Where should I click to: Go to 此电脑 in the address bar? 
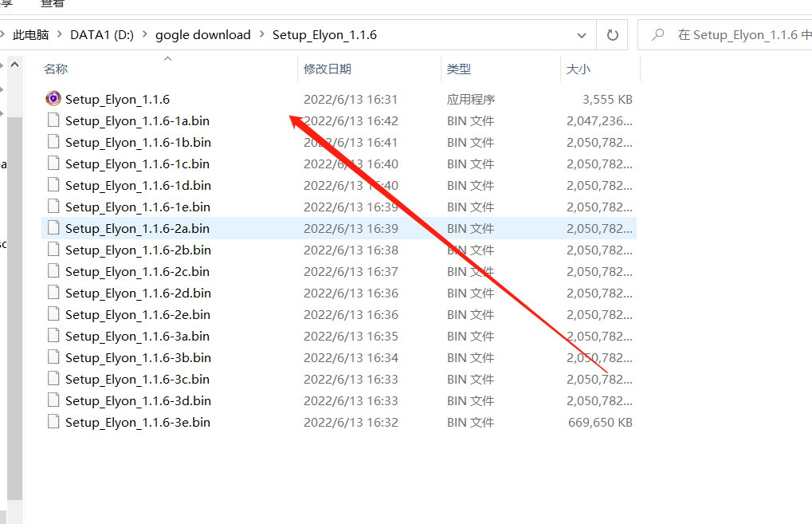pyautogui.click(x=30, y=35)
